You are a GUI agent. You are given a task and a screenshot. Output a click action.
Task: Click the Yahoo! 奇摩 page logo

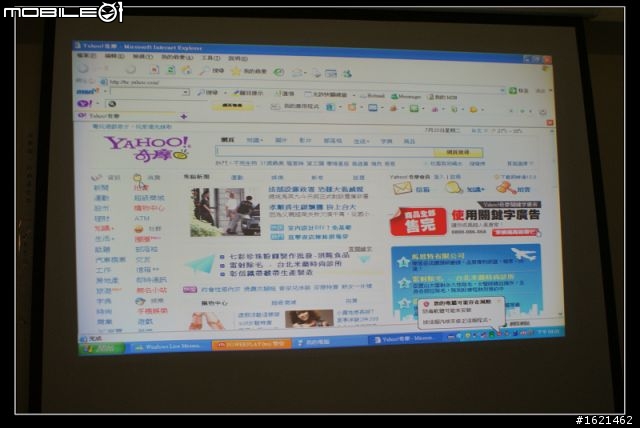click(x=147, y=148)
